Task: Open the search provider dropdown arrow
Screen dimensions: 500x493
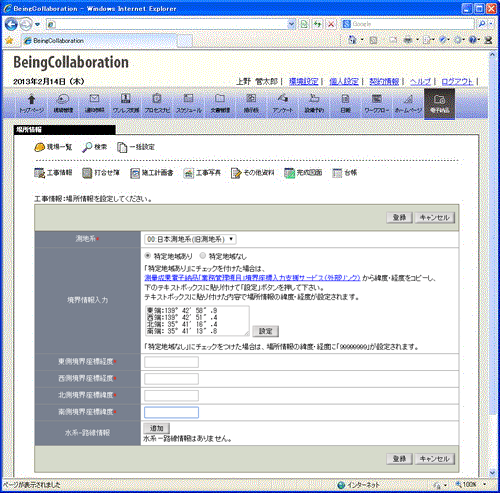Action: [x=491, y=24]
